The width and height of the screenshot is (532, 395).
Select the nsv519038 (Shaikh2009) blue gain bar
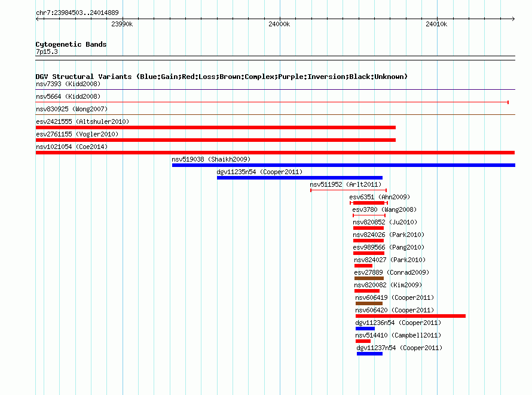coord(344,165)
